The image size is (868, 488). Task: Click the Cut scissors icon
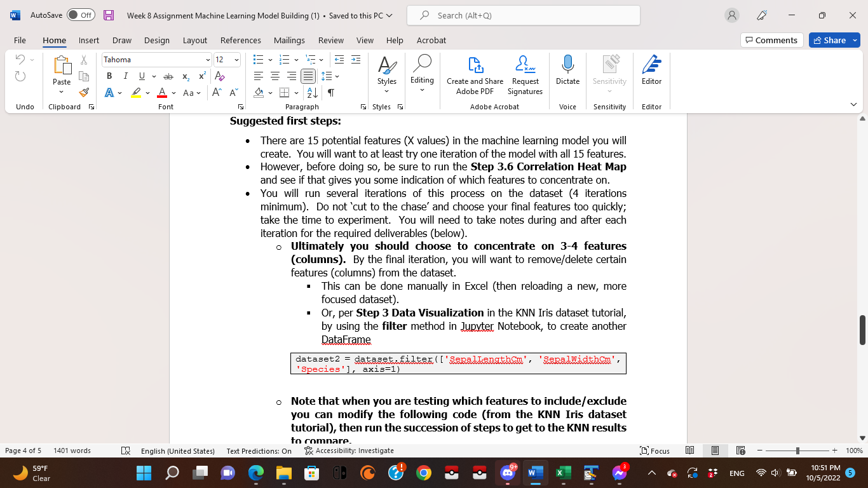tap(84, 60)
